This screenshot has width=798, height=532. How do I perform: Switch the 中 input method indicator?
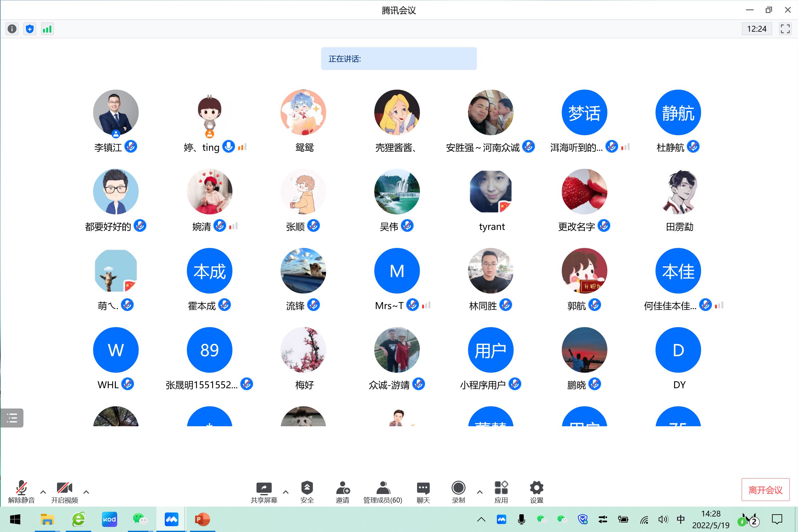[x=681, y=519]
